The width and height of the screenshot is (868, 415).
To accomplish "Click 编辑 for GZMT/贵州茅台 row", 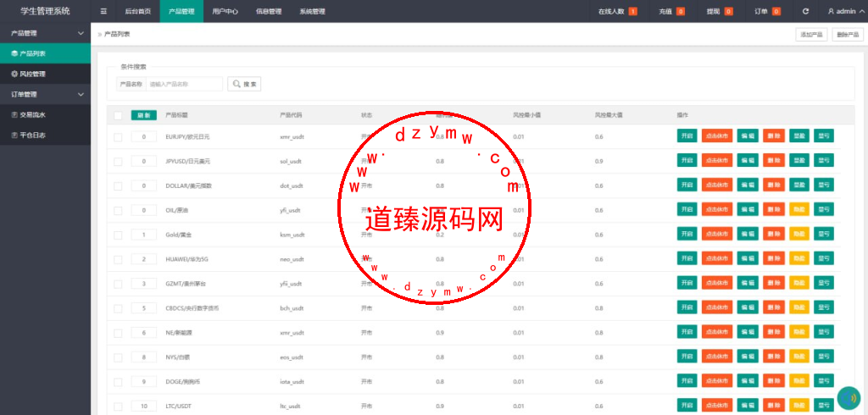I will point(748,283).
